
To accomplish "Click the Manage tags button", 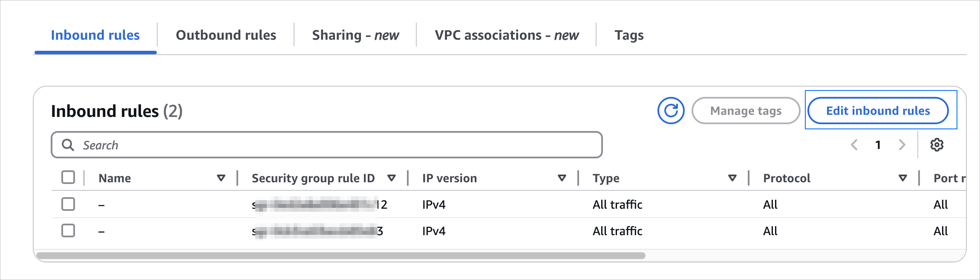I will [x=746, y=111].
